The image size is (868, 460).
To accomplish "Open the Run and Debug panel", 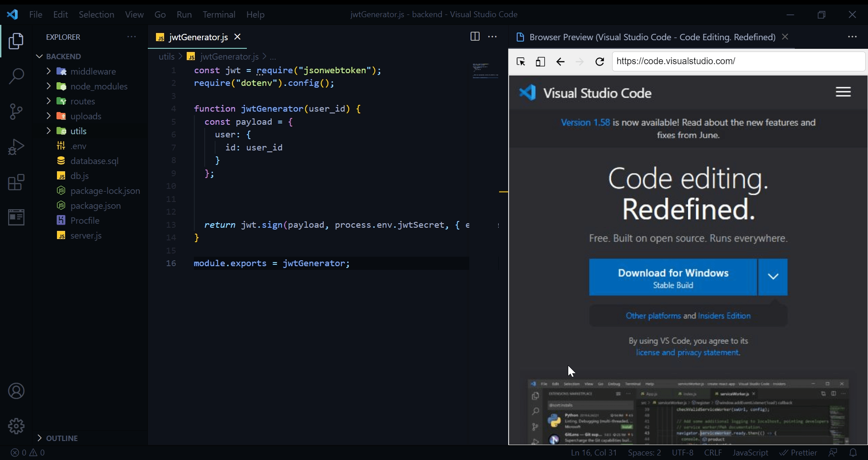I will (x=16, y=147).
